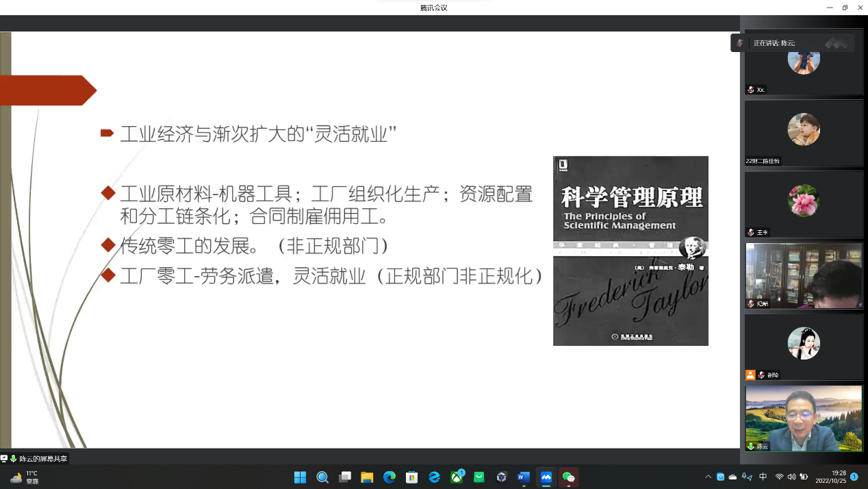Switch to Word in the taskbar
Viewport: 868px width, 489px height.
524,477
